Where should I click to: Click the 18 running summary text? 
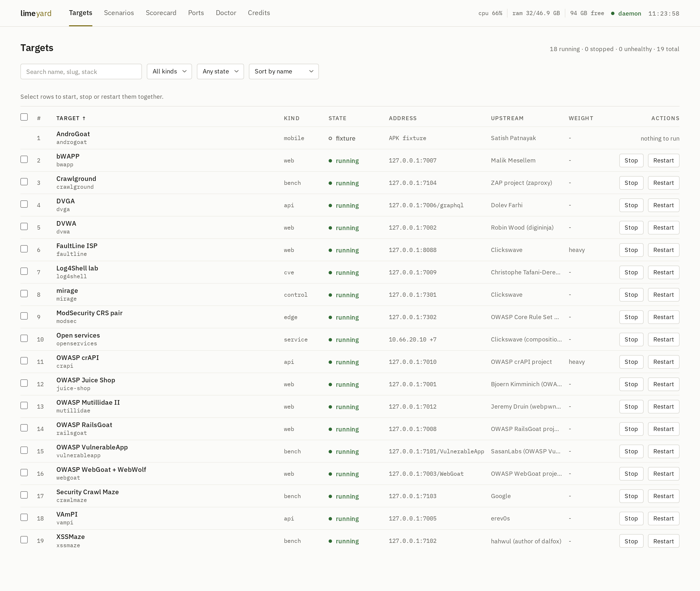point(565,49)
